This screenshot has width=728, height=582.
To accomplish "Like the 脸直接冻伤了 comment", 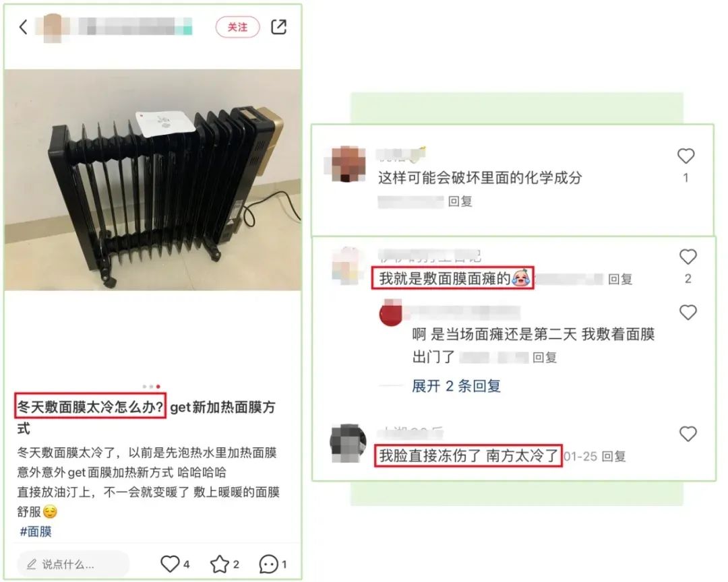I will [x=688, y=434].
